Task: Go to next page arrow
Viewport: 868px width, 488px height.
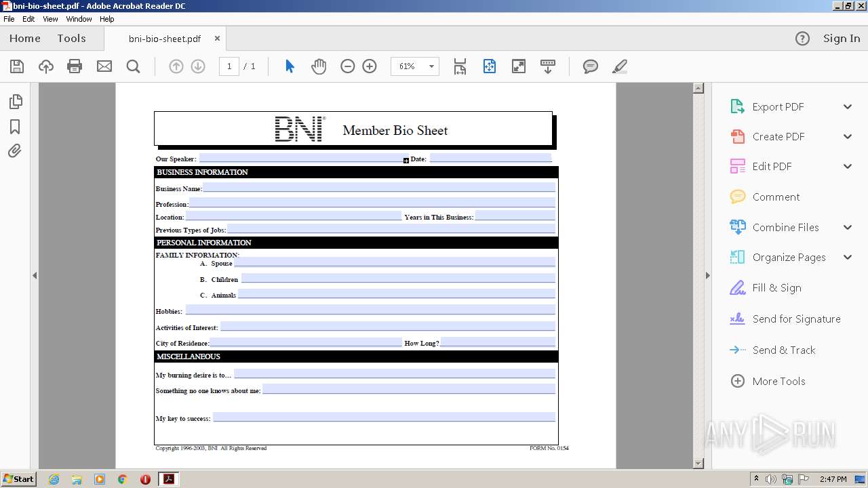Action: coord(198,66)
